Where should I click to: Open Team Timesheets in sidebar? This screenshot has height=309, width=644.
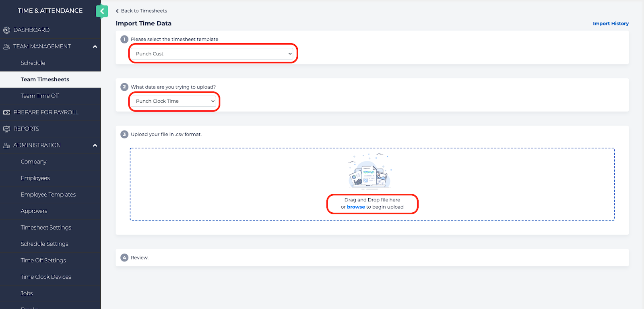click(x=45, y=79)
